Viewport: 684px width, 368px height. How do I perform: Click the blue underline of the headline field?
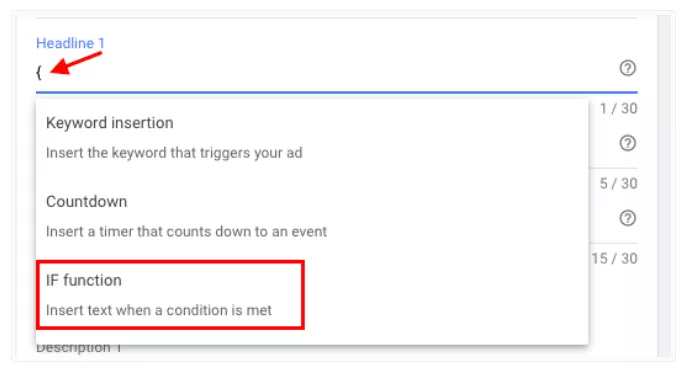337,92
